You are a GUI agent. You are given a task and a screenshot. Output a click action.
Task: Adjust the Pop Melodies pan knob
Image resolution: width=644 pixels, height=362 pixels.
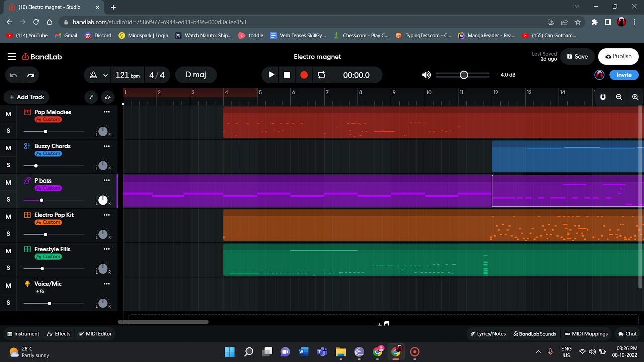tap(103, 131)
